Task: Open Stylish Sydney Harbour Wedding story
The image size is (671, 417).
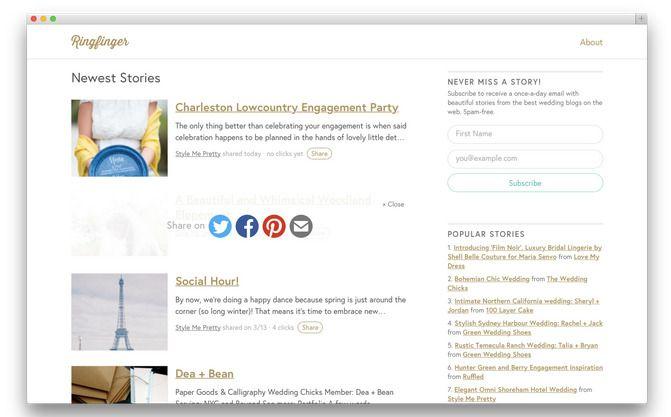Action: tap(528, 323)
